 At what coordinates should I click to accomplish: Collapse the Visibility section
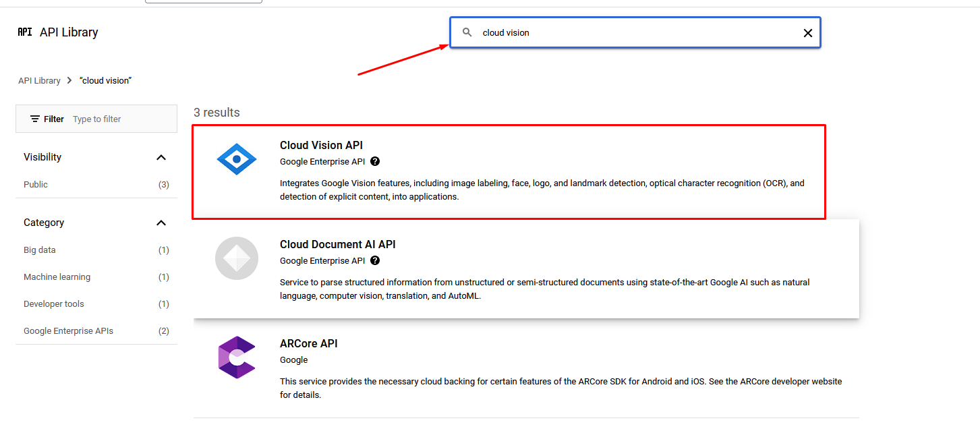click(161, 157)
